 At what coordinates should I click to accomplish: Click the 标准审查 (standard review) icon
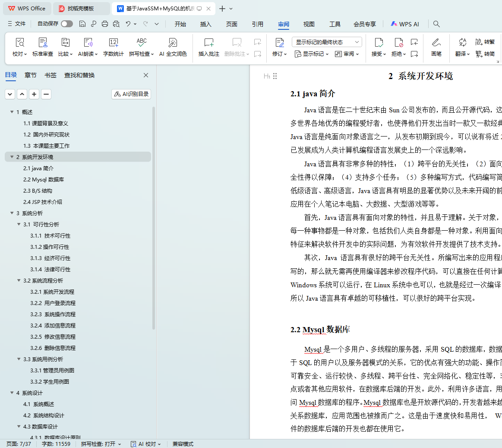click(43, 43)
